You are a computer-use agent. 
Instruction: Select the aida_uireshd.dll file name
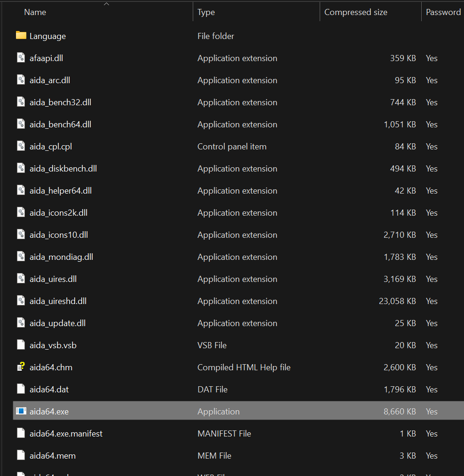(58, 301)
